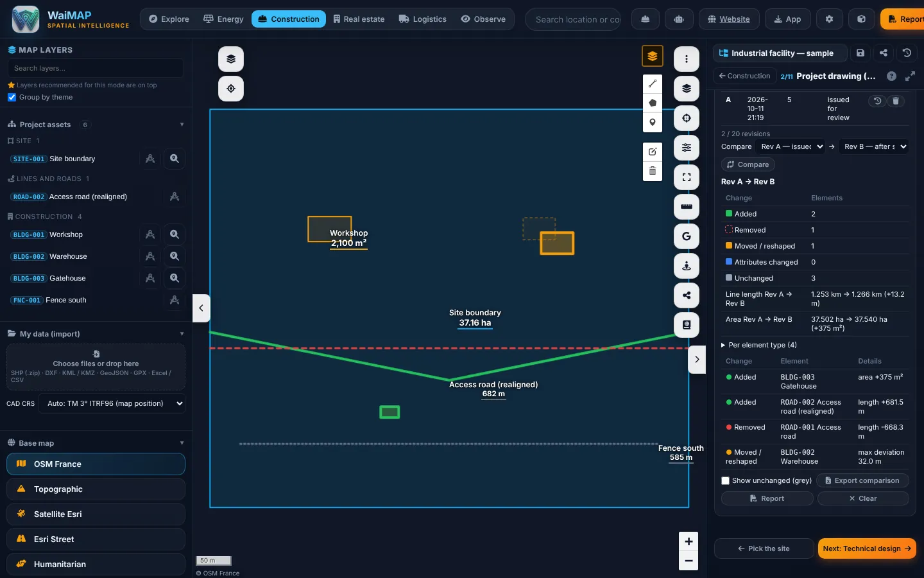This screenshot has height=578, width=924.
Task: Select the place marker tool
Action: pos(653,122)
